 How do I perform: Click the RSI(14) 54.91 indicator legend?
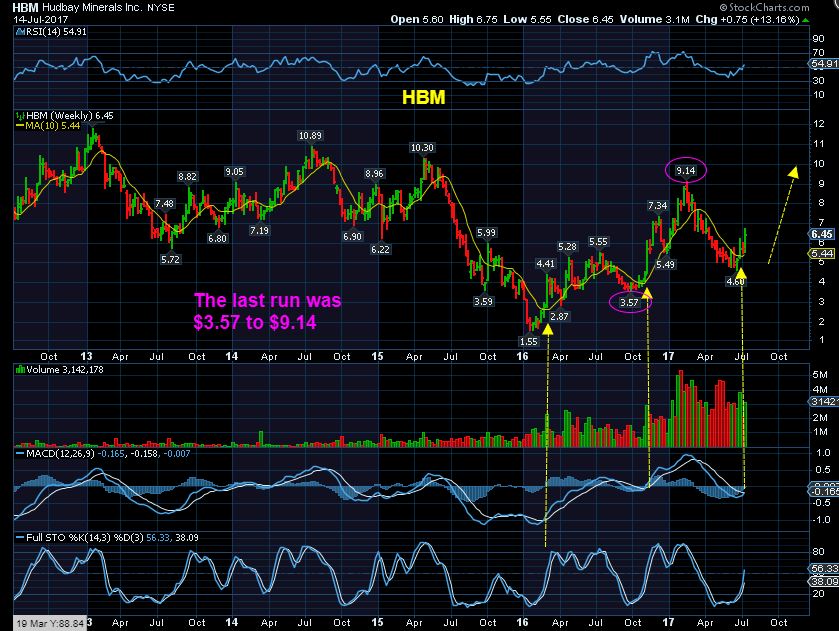[x=56, y=32]
